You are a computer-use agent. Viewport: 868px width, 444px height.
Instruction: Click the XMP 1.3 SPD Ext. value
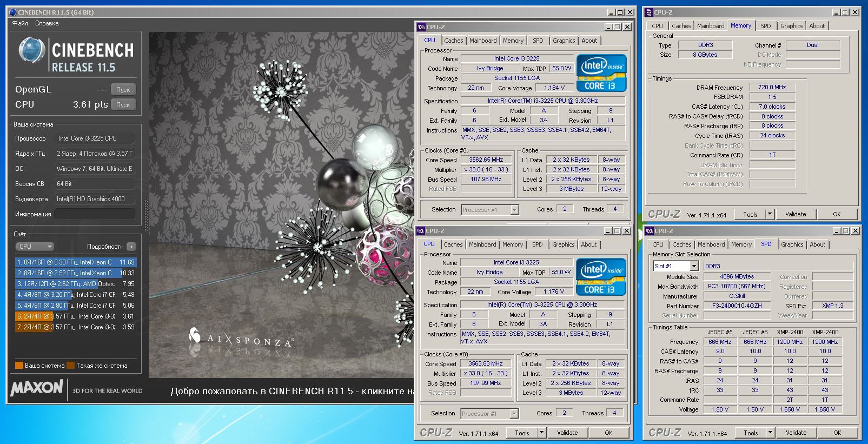[833, 306]
